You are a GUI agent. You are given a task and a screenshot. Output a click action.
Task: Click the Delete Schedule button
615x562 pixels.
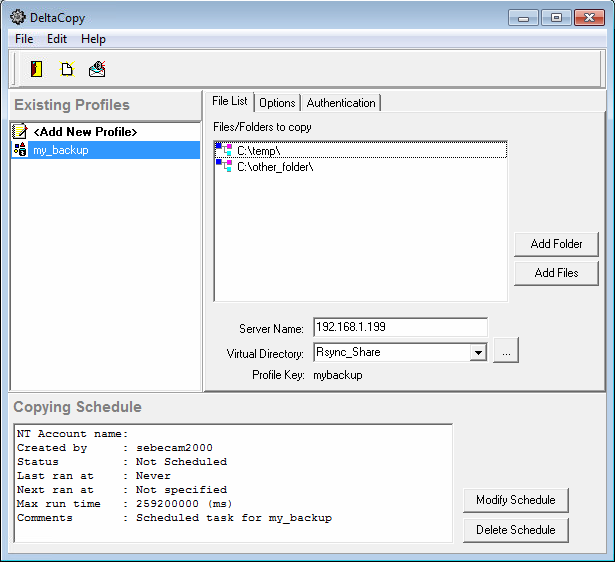click(516, 530)
